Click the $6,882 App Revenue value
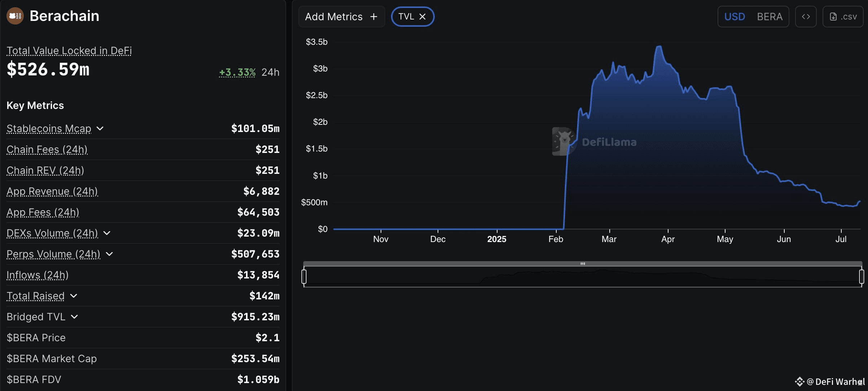Viewport: 868px width, 391px height. 262,191
